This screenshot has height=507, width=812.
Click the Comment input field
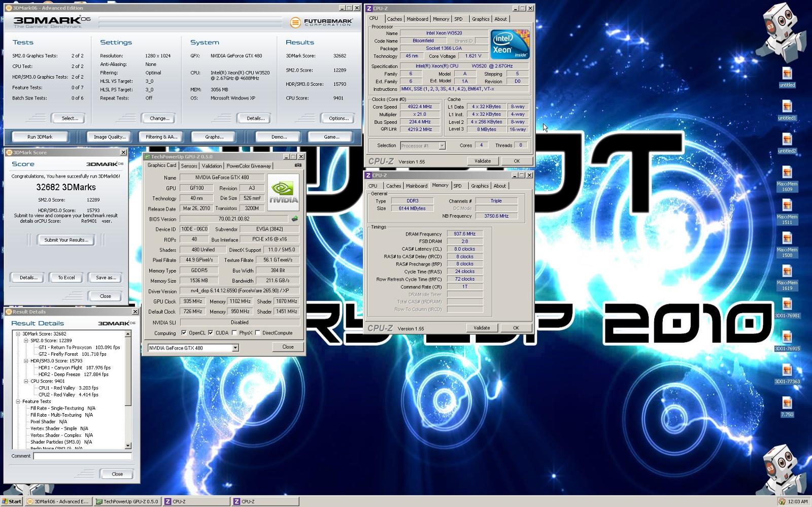[x=82, y=456]
